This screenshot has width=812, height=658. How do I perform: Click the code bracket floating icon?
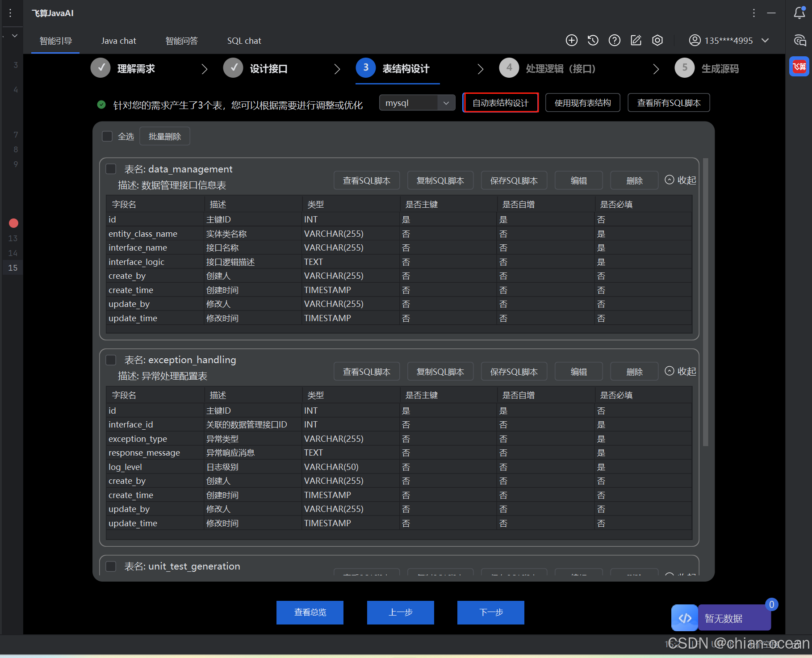684,618
